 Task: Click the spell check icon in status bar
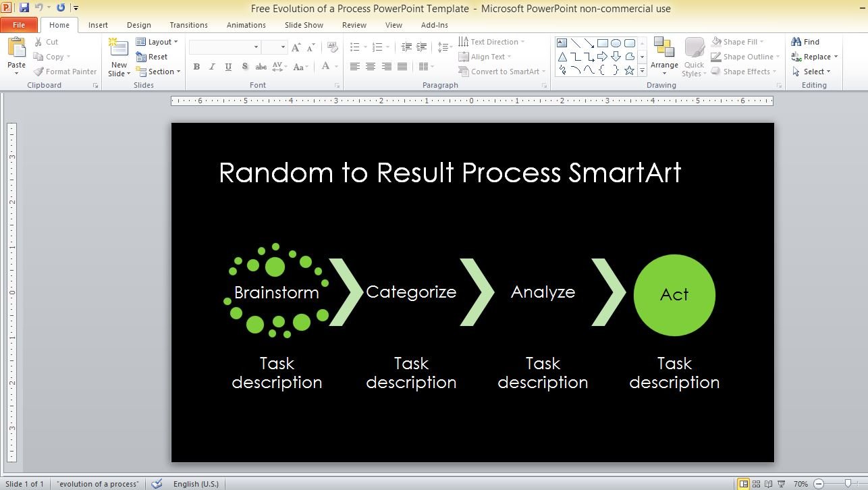point(157,484)
